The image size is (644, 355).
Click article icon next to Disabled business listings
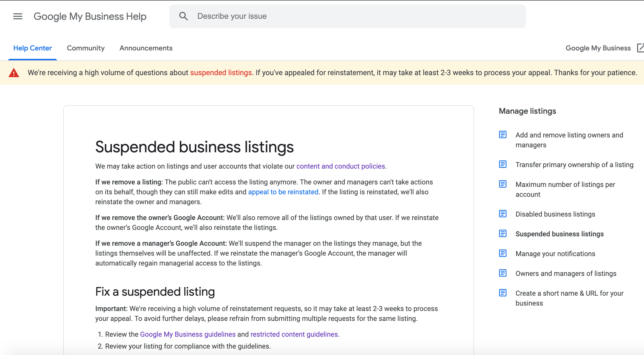pyautogui.click(x=503, y=214)
